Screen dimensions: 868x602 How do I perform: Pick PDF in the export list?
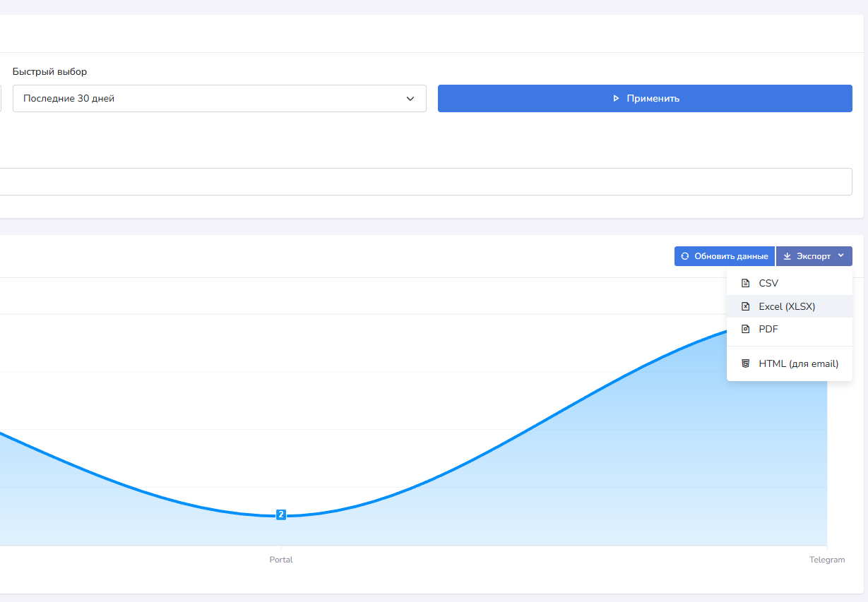(x=768, y=329)
